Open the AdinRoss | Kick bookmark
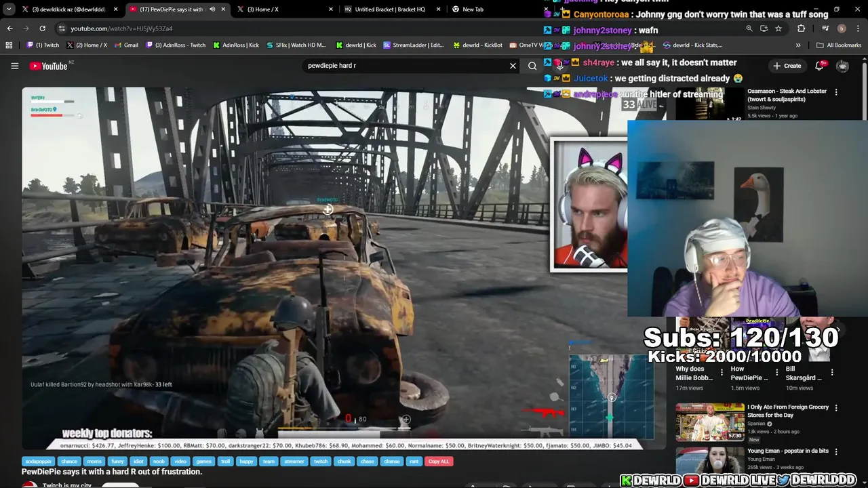The width and height of the screenshot is (868, 488). coord(236,45)
